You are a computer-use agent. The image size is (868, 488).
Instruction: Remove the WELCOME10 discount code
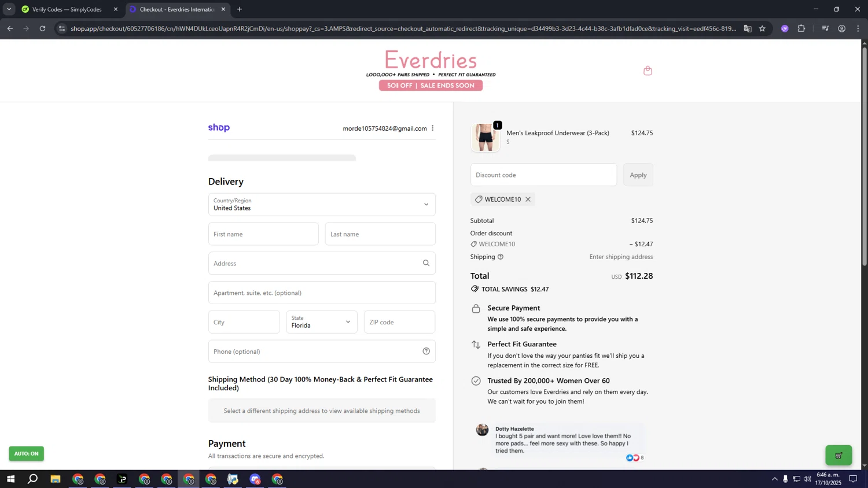coord(528,199)
